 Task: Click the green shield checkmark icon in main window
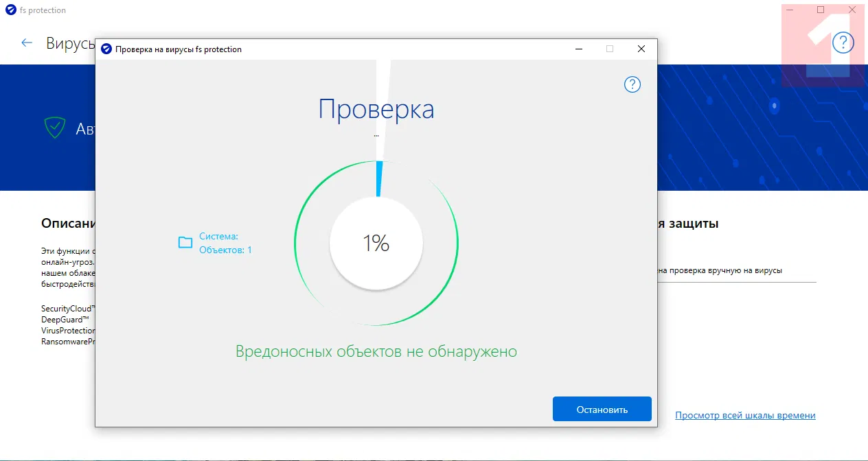point(55,128)
